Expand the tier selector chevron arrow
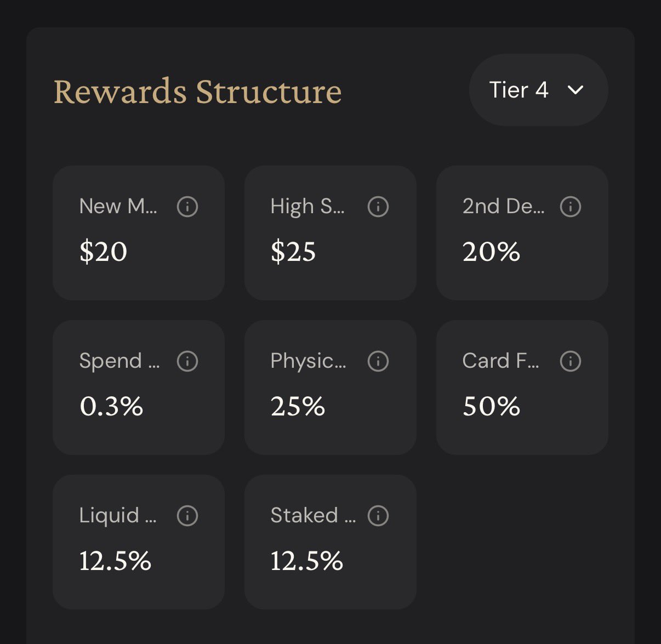This screenshot has height=644, width=661. [575, 90]
